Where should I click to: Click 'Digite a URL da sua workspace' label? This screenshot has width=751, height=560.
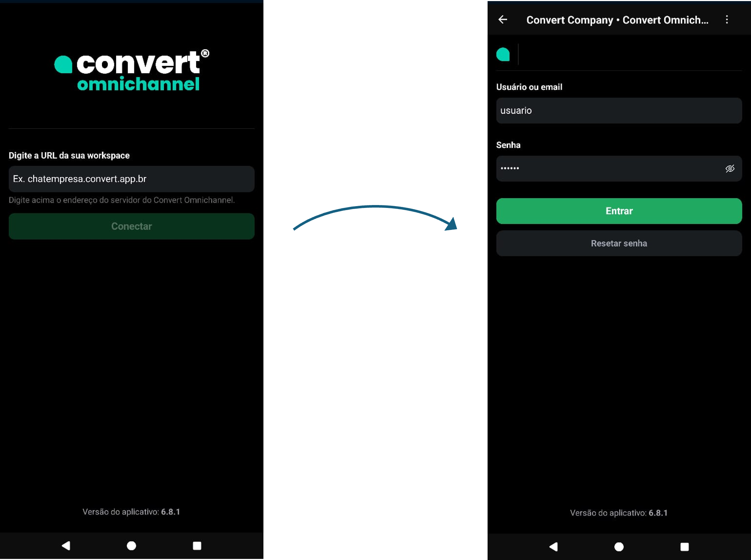69,155
